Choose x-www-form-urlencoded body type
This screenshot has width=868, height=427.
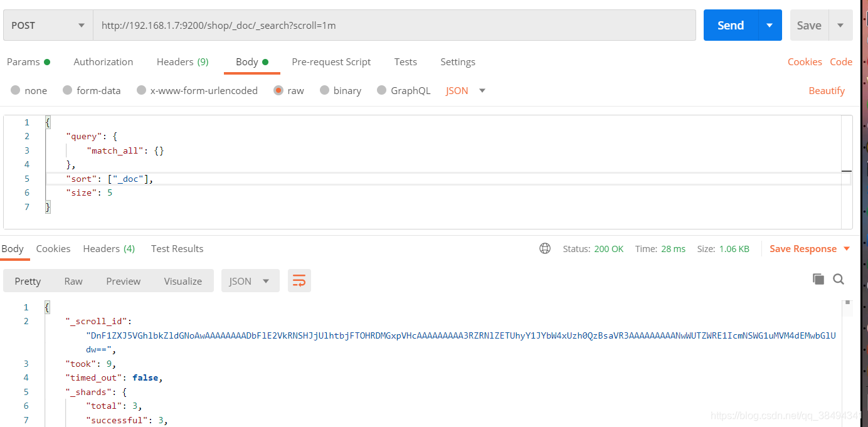coord(141,90)
